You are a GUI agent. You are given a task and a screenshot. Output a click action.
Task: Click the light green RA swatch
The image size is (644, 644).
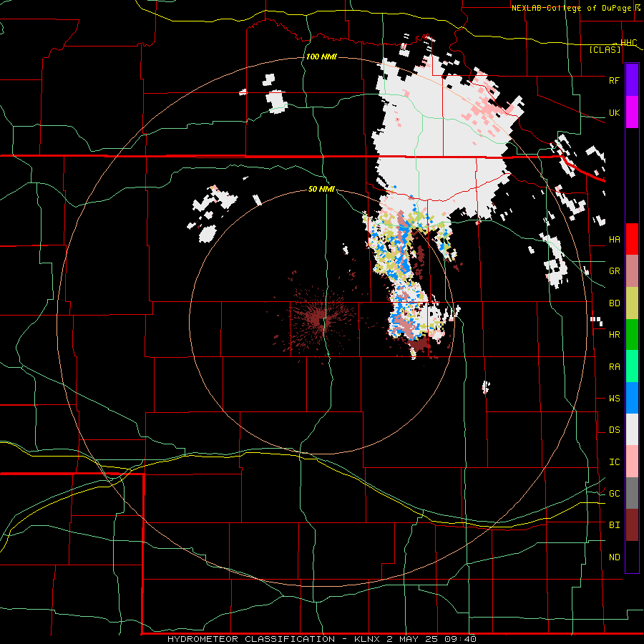tap(632, 366)
